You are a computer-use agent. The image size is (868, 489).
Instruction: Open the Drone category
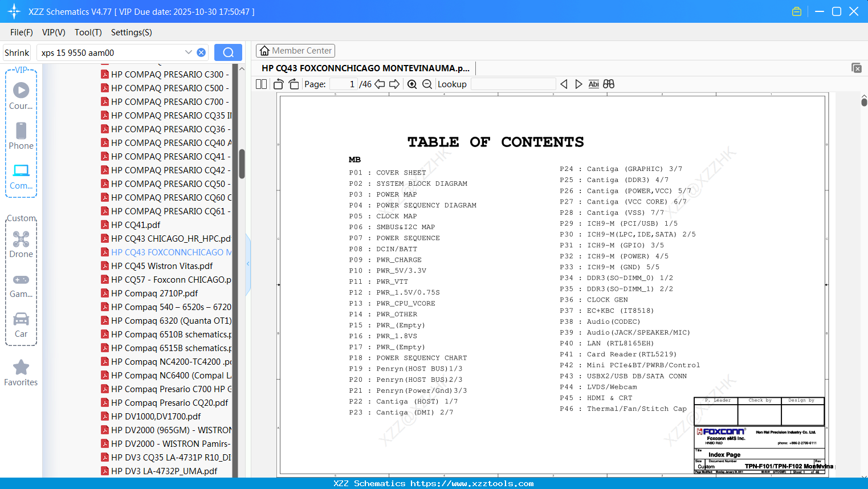[21, 244]
